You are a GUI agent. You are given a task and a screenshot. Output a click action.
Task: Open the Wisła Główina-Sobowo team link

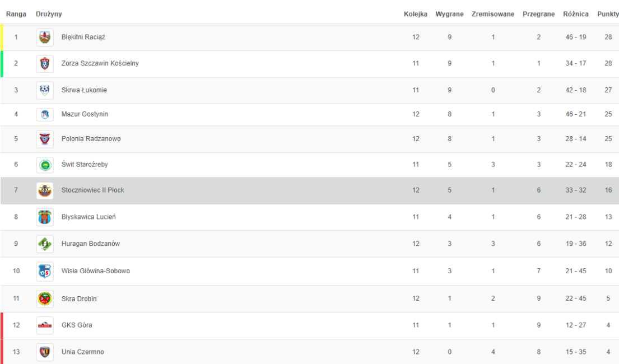[x=95, y=272]
